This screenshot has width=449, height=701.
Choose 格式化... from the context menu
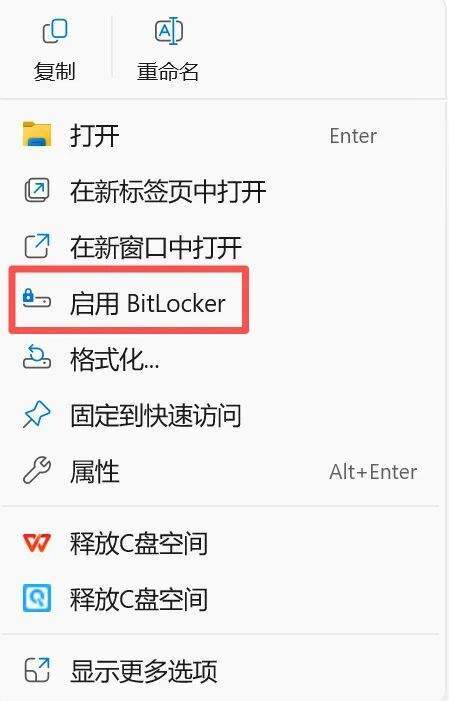[x=224, y=359]
